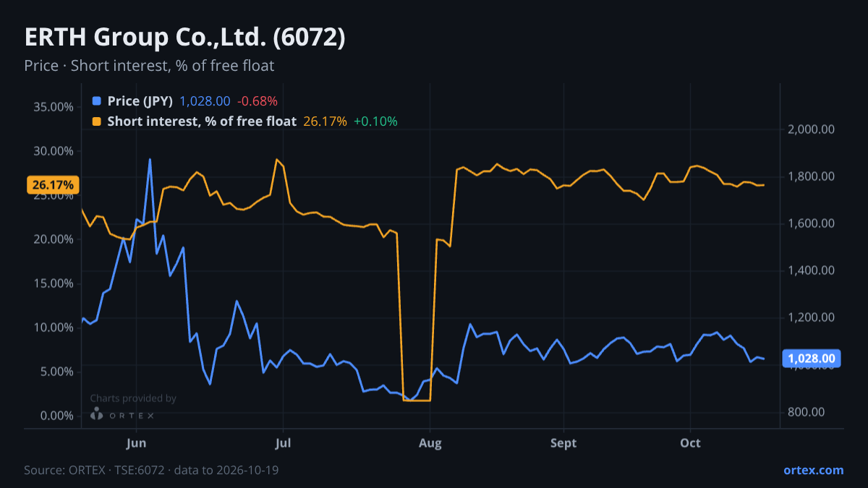This screenshot has height=488, width=868.
Task: Click the 10.00% left axis label
Action: pos(54,328)
